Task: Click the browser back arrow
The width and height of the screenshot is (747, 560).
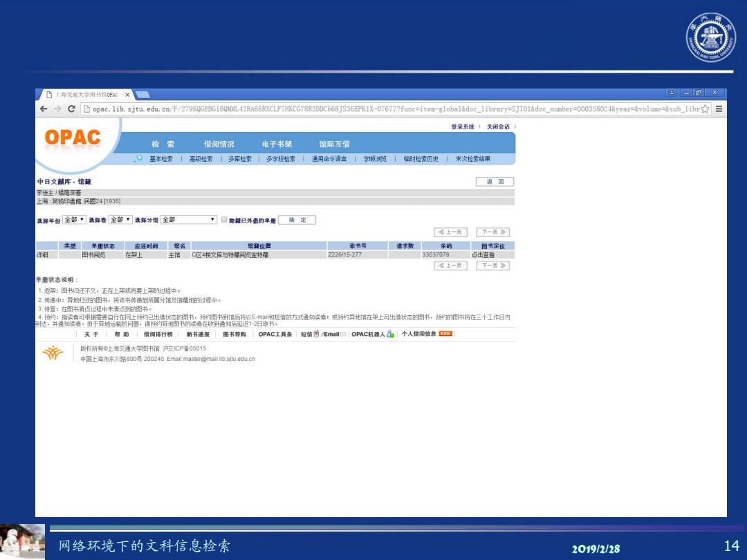Action: tap(44, 109)
